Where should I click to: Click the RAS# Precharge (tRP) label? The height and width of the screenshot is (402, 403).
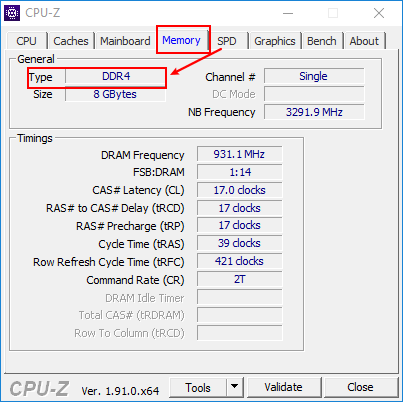point(130,226)
